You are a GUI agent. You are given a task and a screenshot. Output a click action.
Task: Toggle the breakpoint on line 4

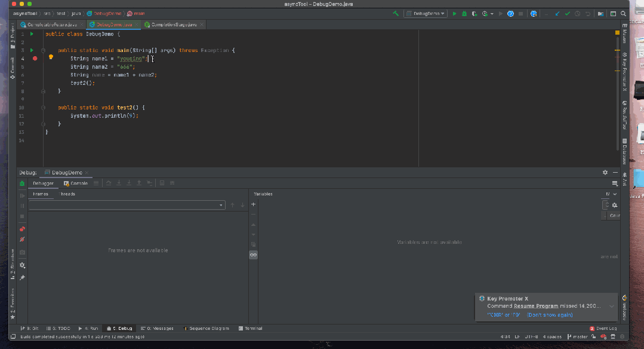(x=35, y=59)
